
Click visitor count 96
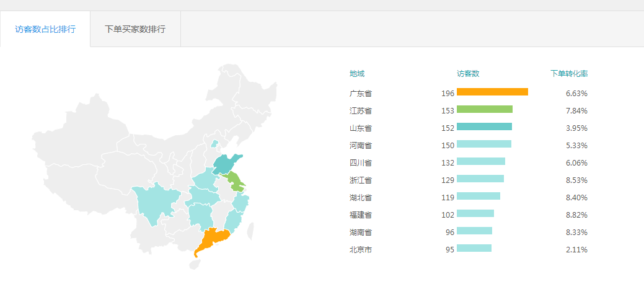[450, 232]
